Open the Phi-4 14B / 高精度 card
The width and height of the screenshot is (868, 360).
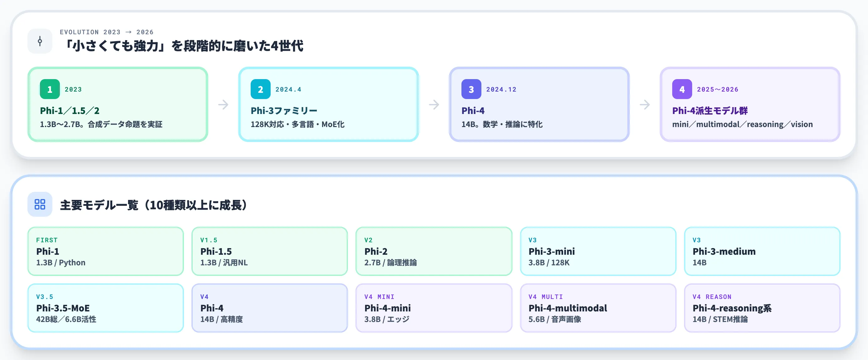coord(270,308)
